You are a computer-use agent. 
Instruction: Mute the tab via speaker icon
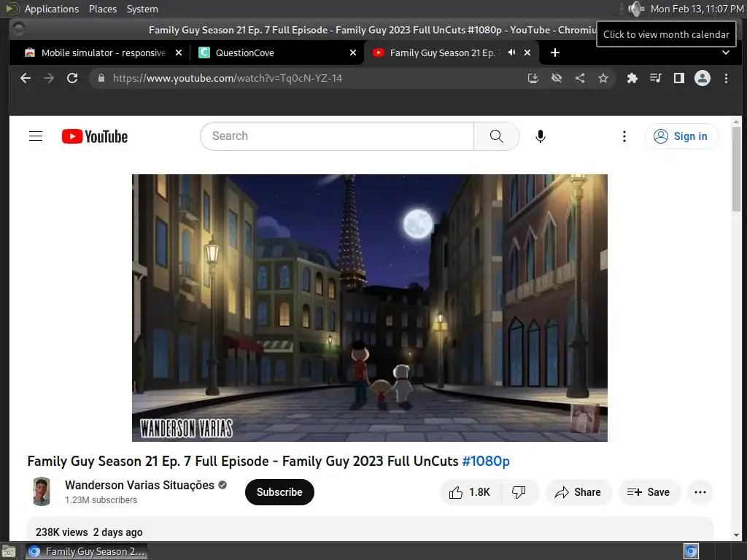511,52
